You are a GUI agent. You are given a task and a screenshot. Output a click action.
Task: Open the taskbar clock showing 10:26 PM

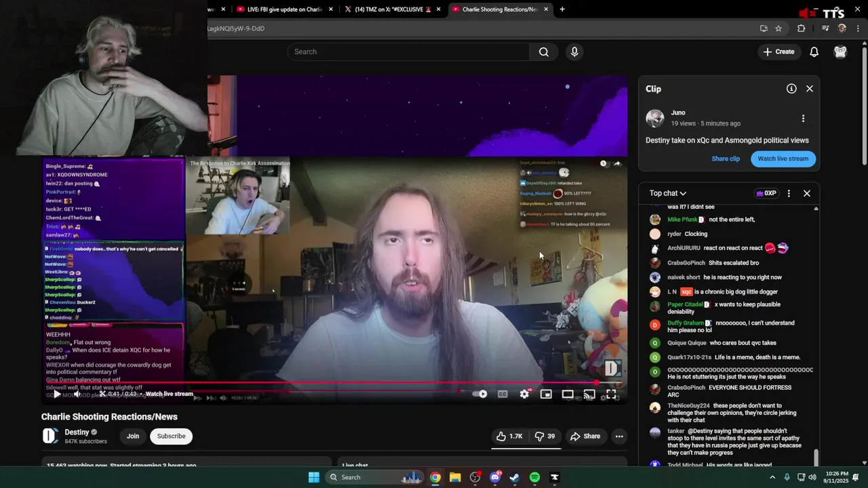(x=837, y=477)
